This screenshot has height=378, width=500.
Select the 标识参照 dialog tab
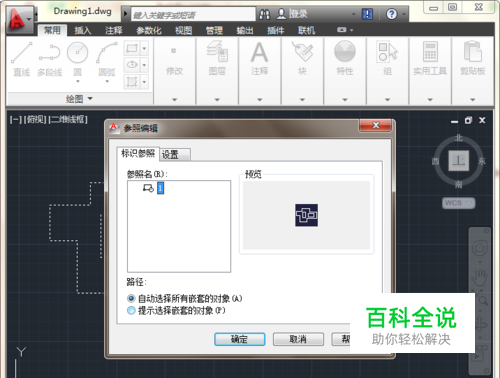coord(138,153)
